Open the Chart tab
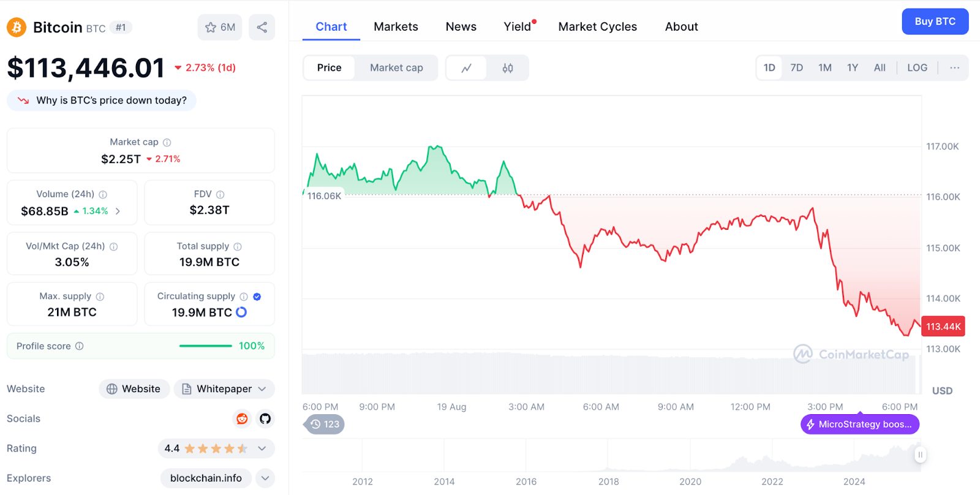Image resolution: width=980 pixels, height=495 pixels. pyautogui.click(x=331, y=27)
